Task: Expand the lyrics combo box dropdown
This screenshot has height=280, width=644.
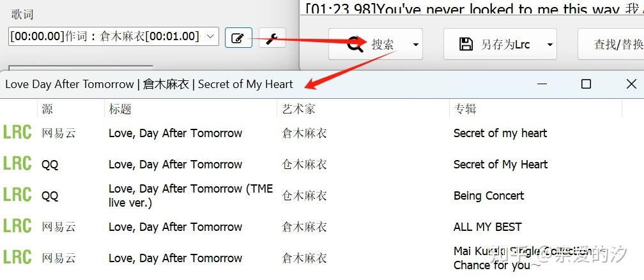Action: click(210, 36)
